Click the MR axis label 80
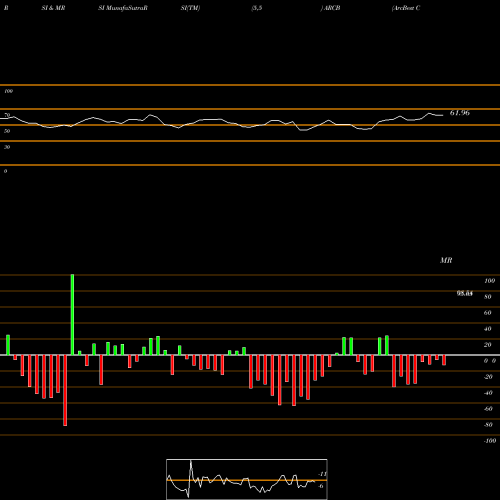 click(x=488, y=297)
